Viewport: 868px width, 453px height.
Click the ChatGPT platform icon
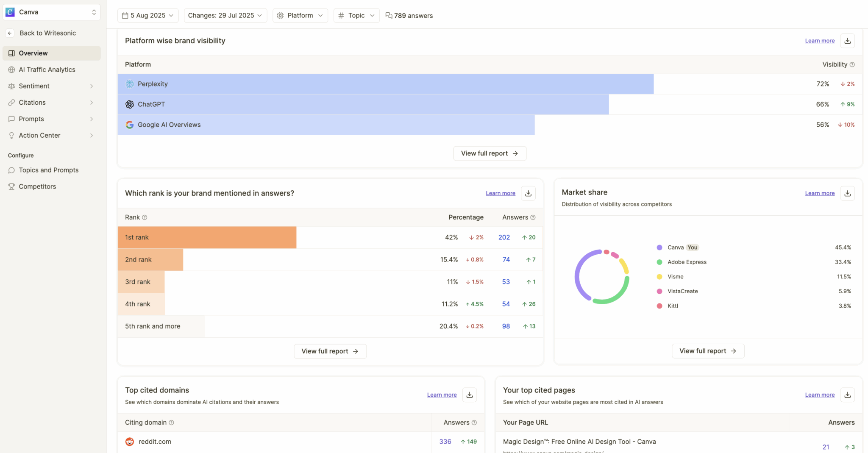pyautogui.click(x=129, y=104)
